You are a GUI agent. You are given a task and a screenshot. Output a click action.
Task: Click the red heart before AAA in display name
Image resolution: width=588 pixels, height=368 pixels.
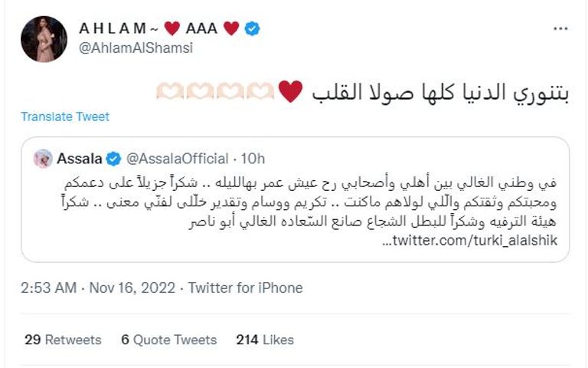pyautogui.click(x=171, y=29)
